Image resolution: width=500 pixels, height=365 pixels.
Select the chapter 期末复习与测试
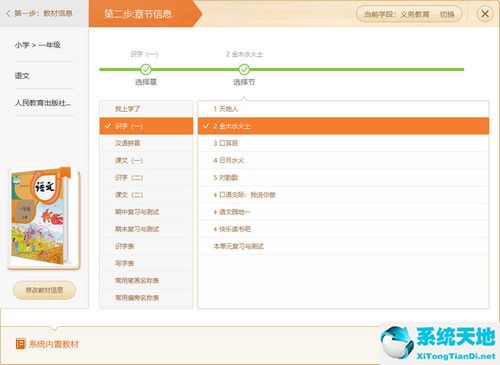pos(146,229)
